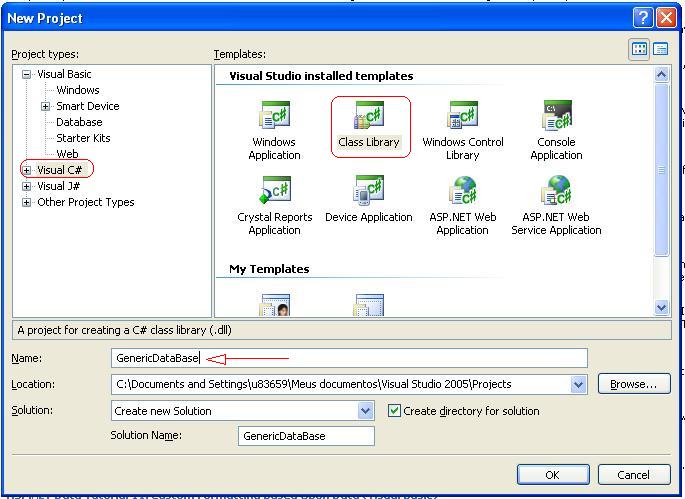This screenshot has height=499, width=685.
Task: Click the templates list scrollbar thumb
Action: point(661,170)
